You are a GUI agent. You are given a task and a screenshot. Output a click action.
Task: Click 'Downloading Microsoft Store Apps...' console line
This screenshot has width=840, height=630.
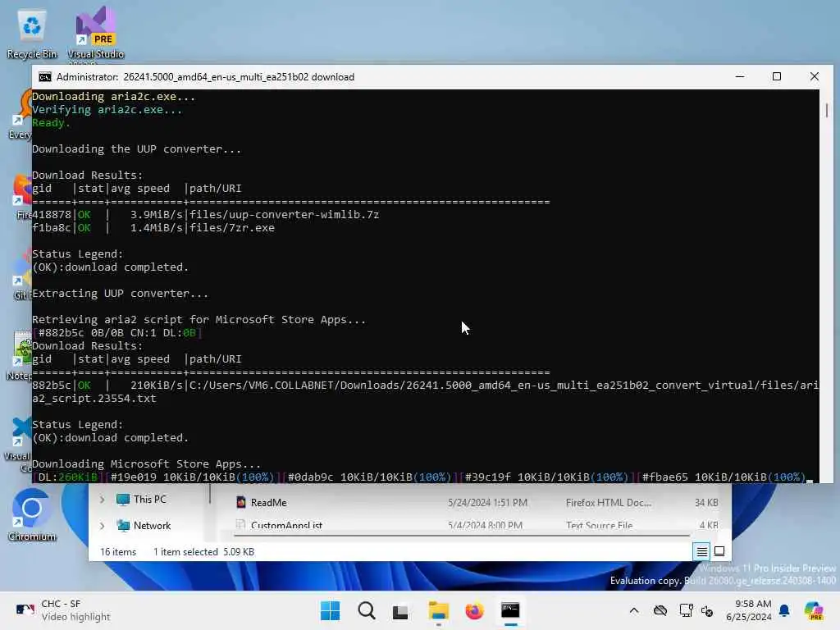pos(146,464)
